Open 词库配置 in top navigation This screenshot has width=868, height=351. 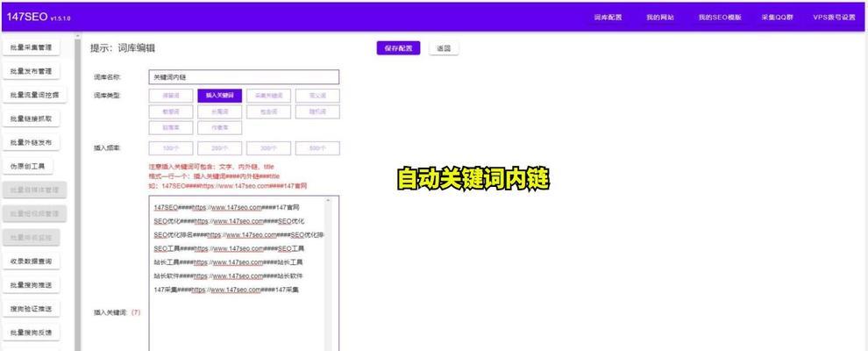[608, 18]
